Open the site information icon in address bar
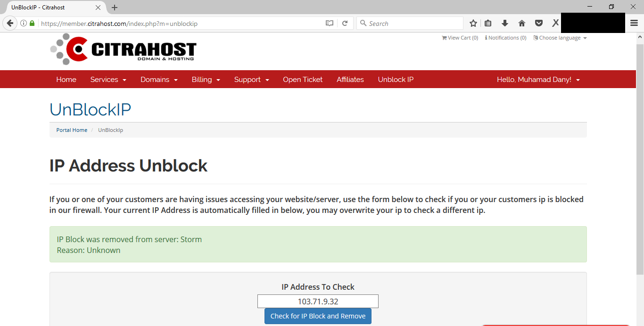This screenshot has width=644, height=326. pos(24,23)
